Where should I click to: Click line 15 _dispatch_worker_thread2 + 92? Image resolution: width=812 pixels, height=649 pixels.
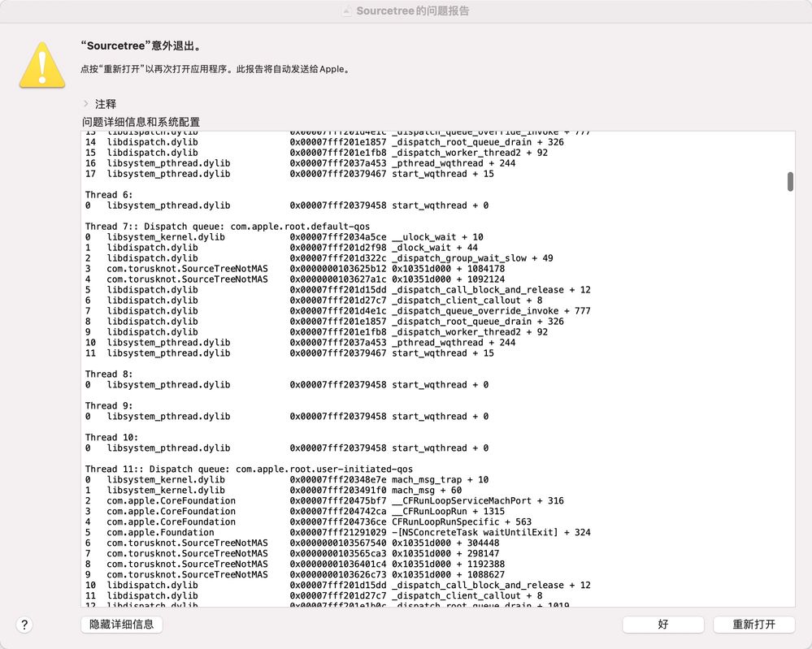[x=316, y=153]
